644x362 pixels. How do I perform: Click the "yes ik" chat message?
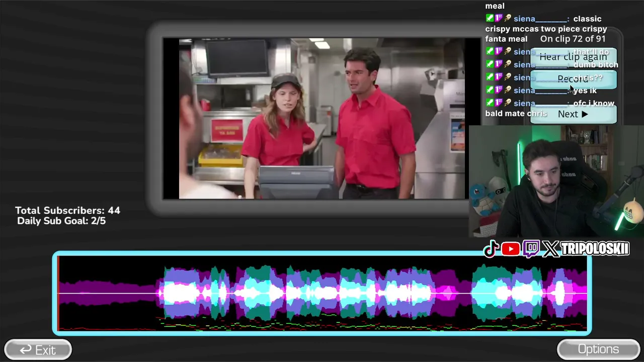585,90
